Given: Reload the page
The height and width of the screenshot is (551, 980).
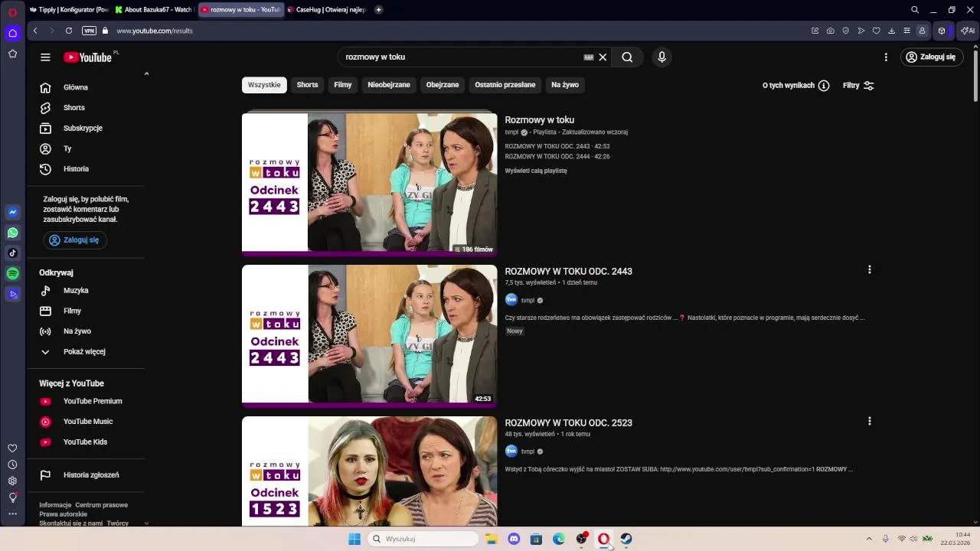Looking at the screenshot, I should click(69, 31).
